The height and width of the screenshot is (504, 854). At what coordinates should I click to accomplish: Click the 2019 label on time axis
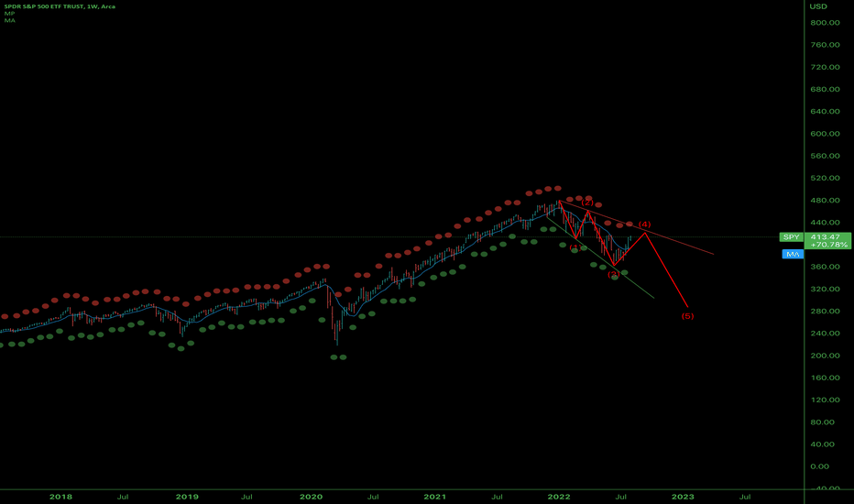click(187, 497)
